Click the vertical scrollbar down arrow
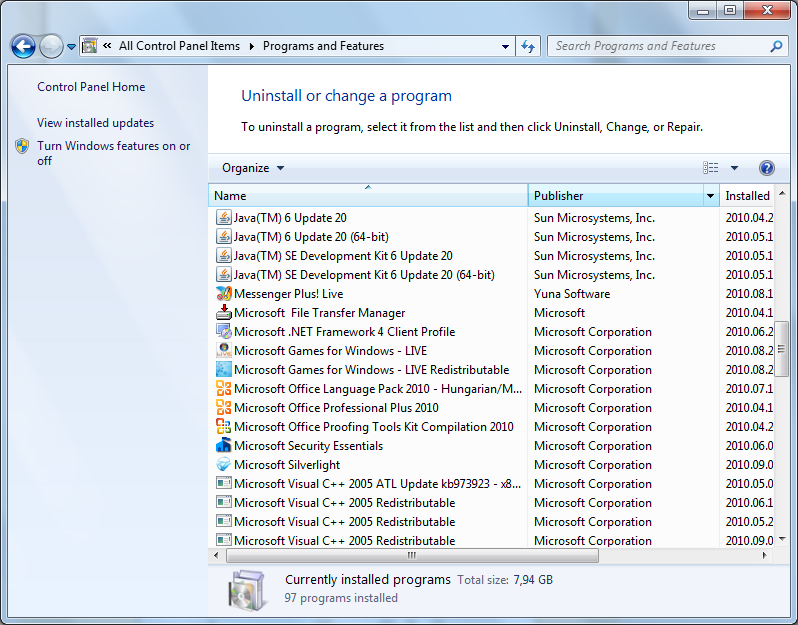This screenshot has height=625, width=798. click(x=782, y=538)
